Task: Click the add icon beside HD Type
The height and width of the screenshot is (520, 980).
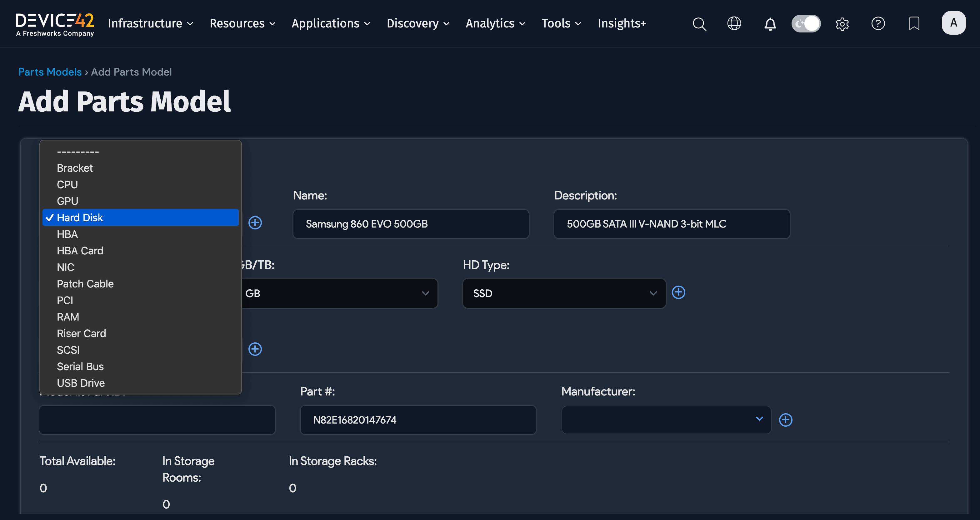Action: coord(679,292)
